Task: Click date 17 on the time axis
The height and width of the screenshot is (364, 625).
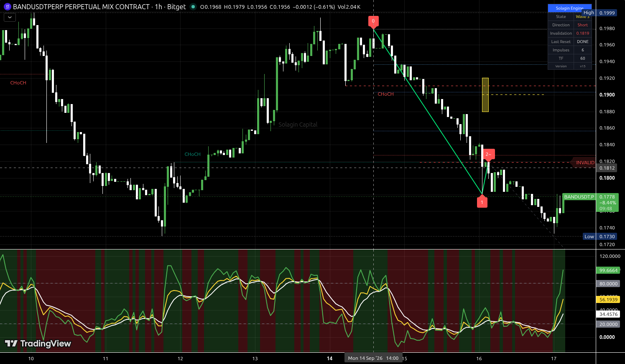Action: click(554, 359)
